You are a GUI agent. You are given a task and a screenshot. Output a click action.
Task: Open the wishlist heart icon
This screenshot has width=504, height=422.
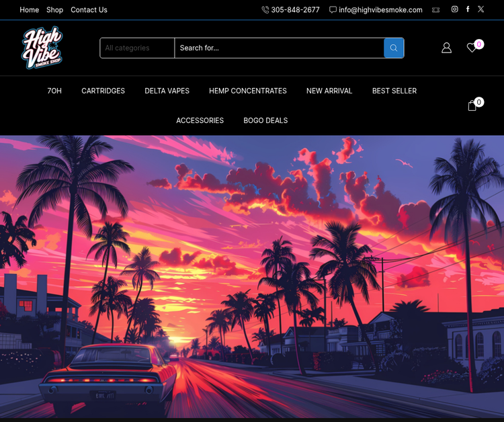pyautogui.click(x=472, y=48)
